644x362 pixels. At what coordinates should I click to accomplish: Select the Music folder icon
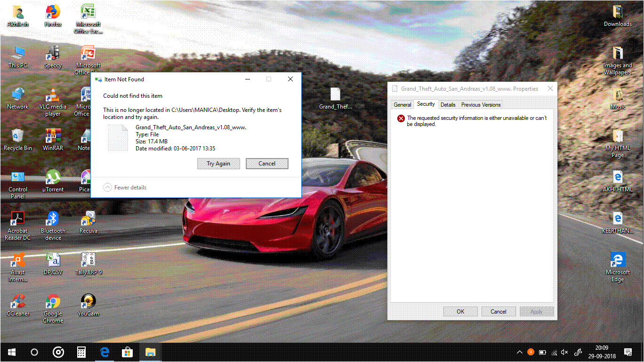click(618, 99)
